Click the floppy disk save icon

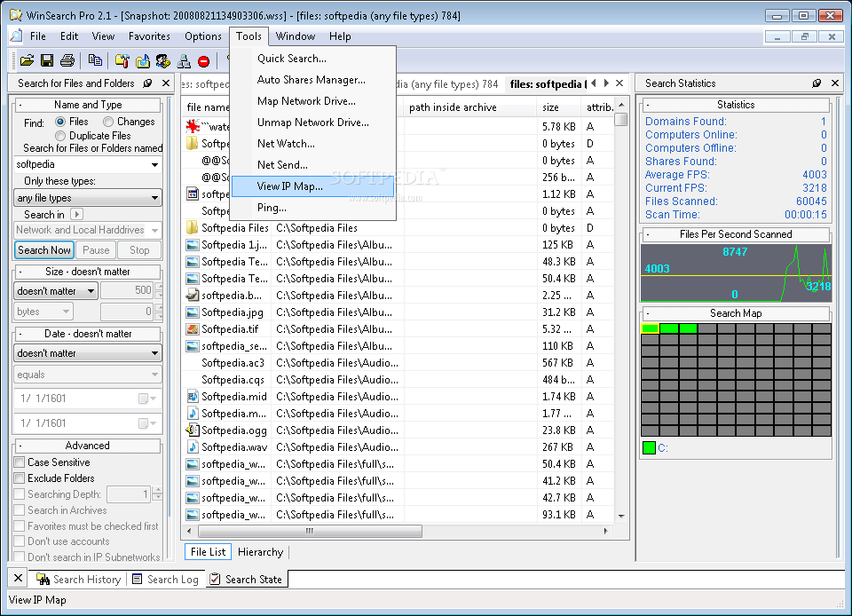[47, 61]
